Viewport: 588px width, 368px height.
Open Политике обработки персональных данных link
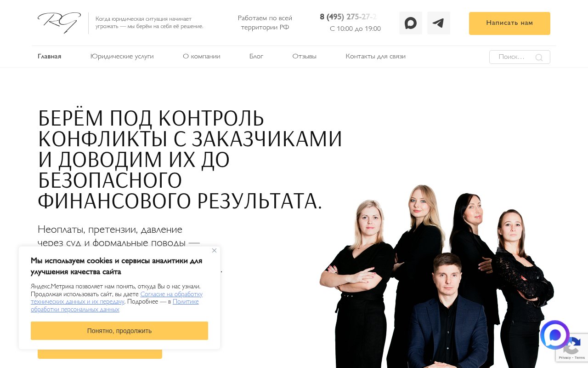[x=115, y=305]
